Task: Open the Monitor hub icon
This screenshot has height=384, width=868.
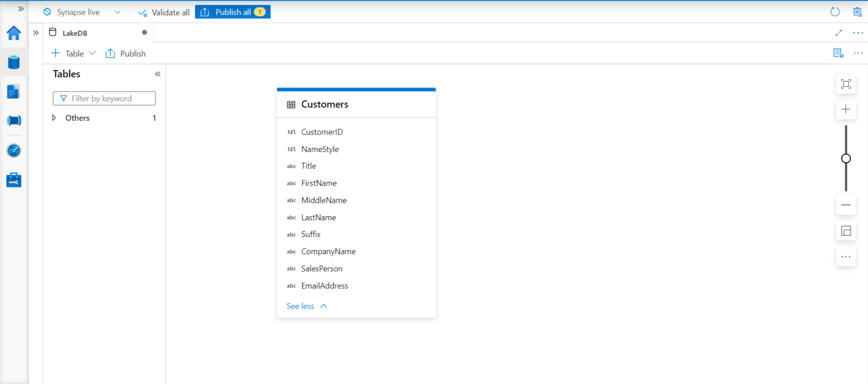Action: (13, 150)
